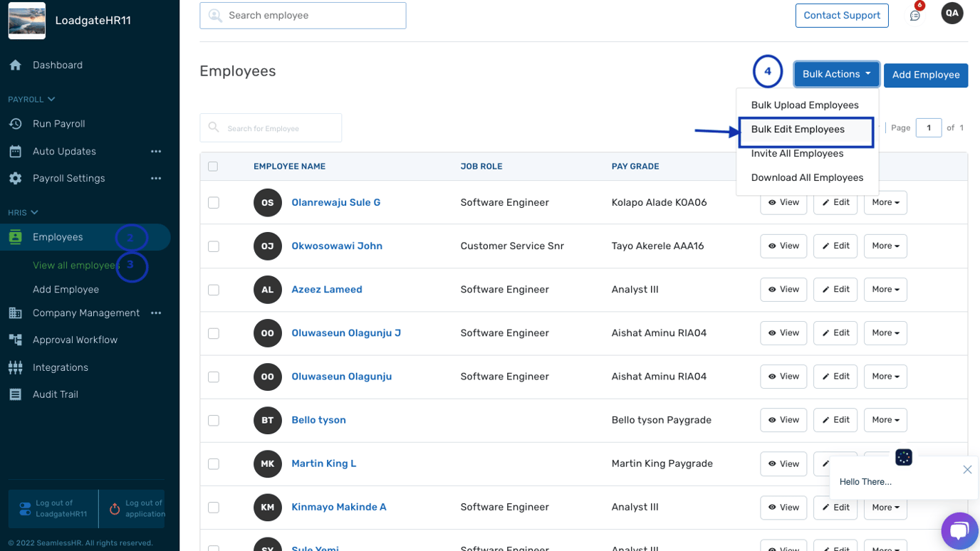
Task: Select the checkbox for Bello tyson's row
Action: tap(213, 420)
